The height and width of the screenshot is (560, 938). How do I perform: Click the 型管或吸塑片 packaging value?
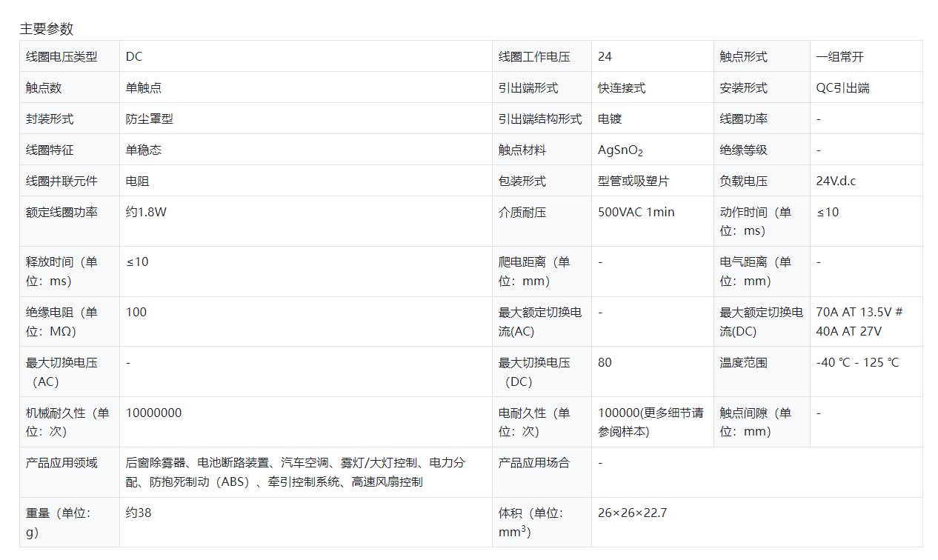tap(633, 181)
